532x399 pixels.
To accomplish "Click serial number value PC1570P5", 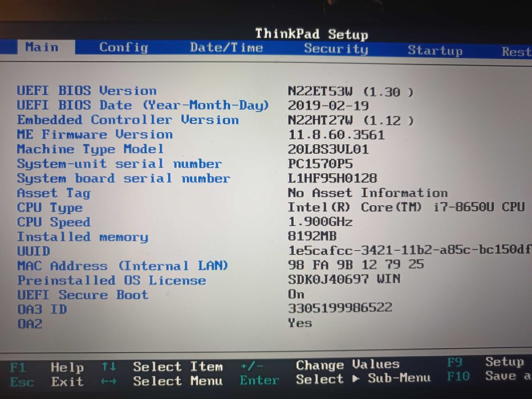I will click(x=320, y=164).
